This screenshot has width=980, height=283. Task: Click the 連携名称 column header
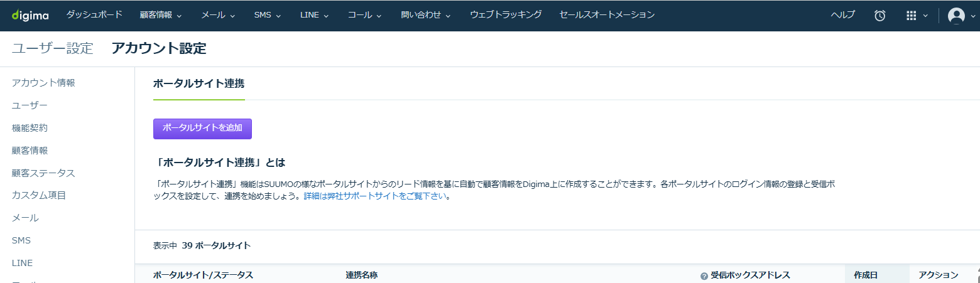[361, 275]
